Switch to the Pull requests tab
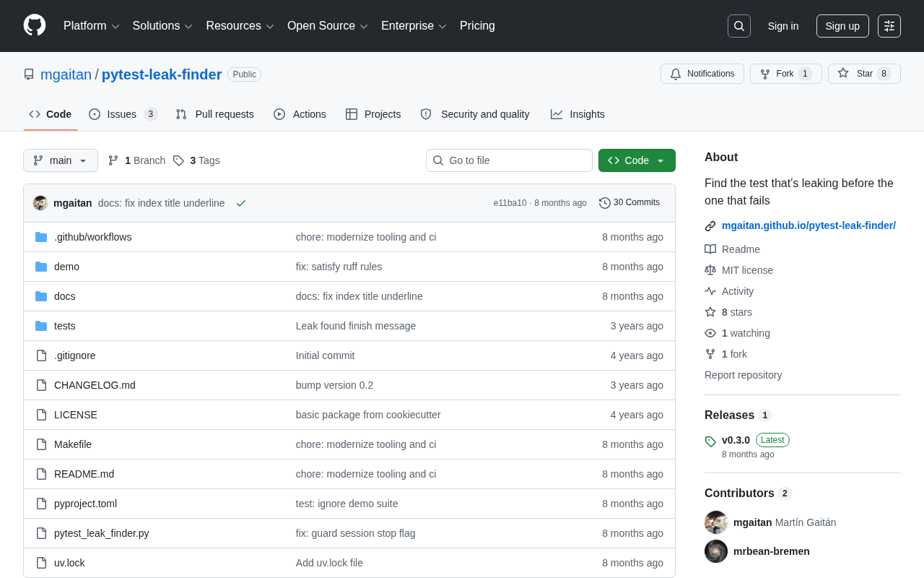 tap(214, 114)
